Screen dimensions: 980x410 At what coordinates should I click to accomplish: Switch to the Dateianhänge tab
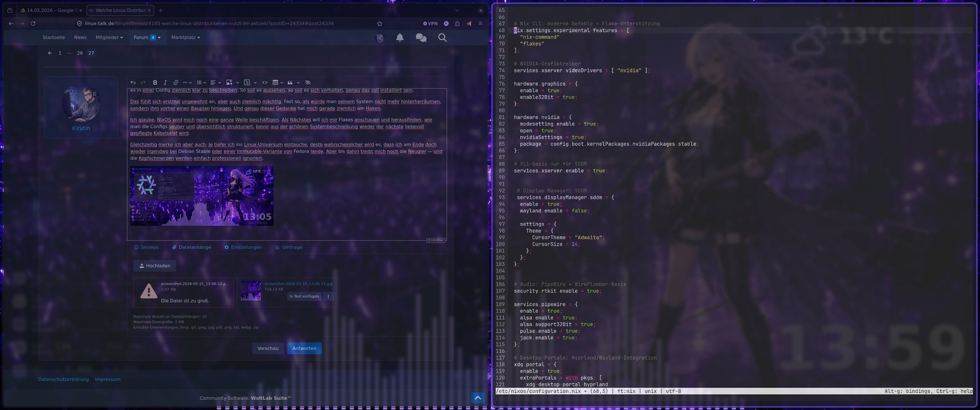[191, 247]
